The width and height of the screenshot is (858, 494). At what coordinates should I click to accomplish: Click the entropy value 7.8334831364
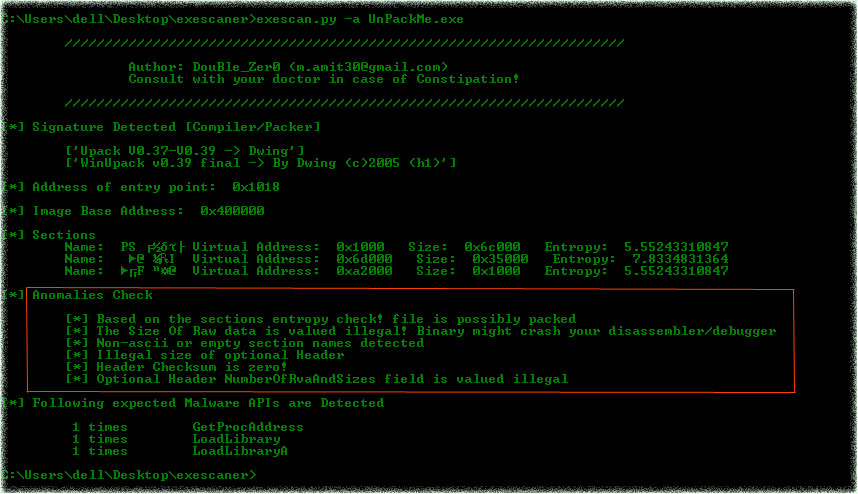tap(676, 259)
